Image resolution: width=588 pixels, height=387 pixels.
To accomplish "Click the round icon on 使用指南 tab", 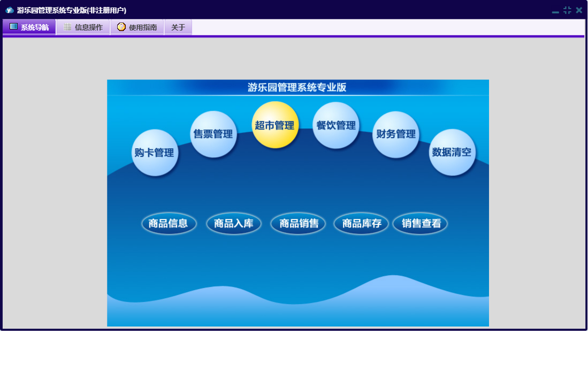I will click(121, 27).
